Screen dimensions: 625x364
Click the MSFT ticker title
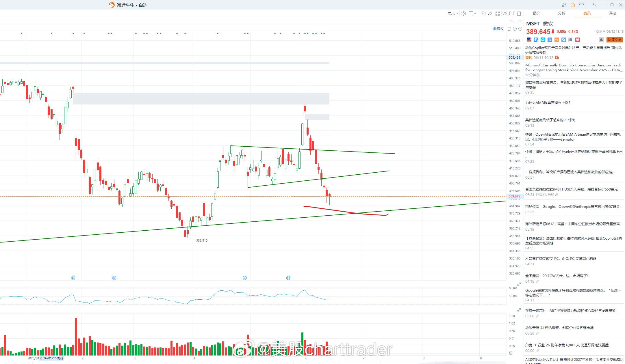(533, 24)
